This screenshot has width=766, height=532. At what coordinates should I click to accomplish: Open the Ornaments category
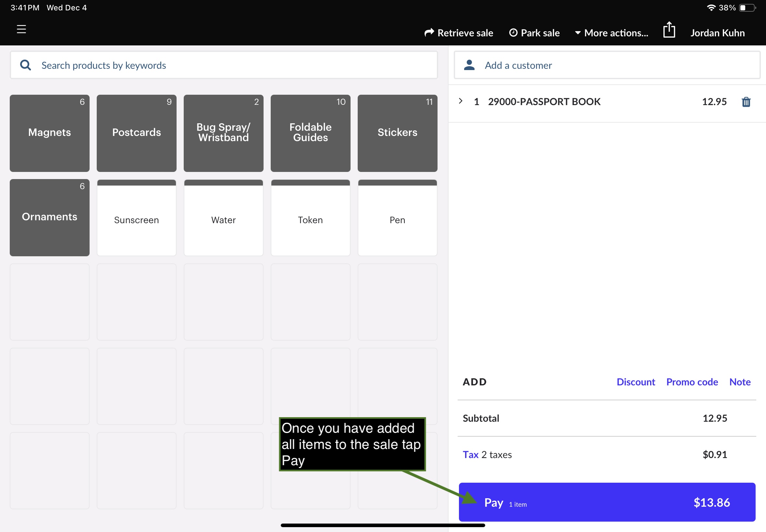50,217
